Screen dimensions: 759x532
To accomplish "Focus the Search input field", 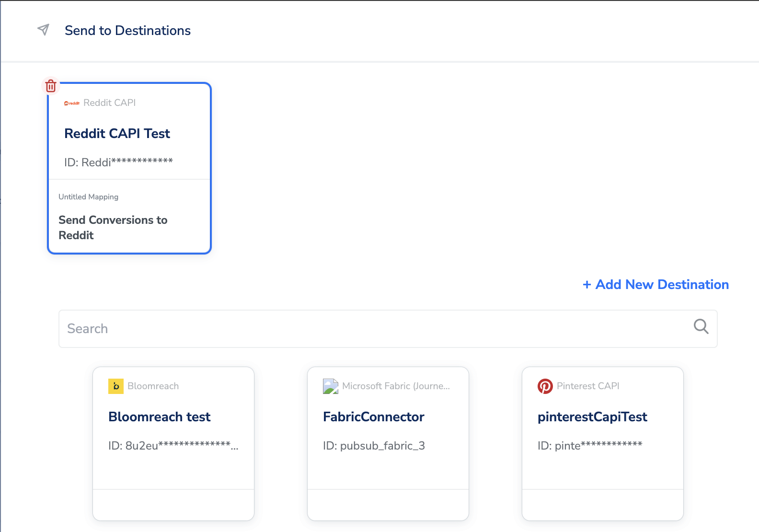I will [x=388, y=329].
